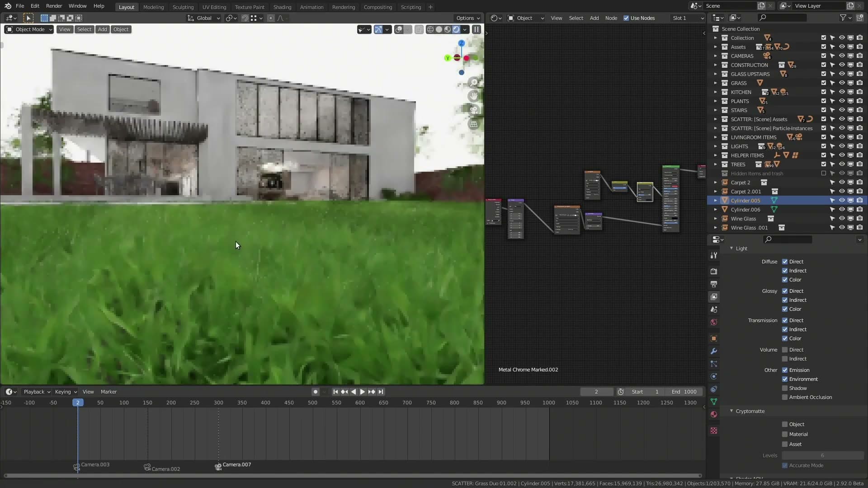Uncheck Diffuse Direct pass
This screenshot has height=488, width=868.
[785, 262]
